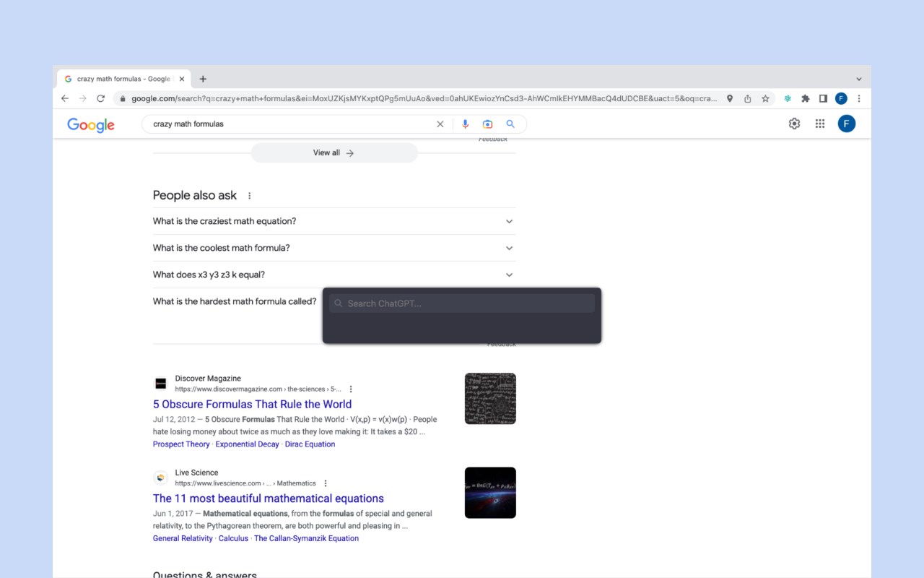Image resolution: width=924 pixels, height=578 pixels.
Task: Click the address bar URL
Action: point(424,98)
